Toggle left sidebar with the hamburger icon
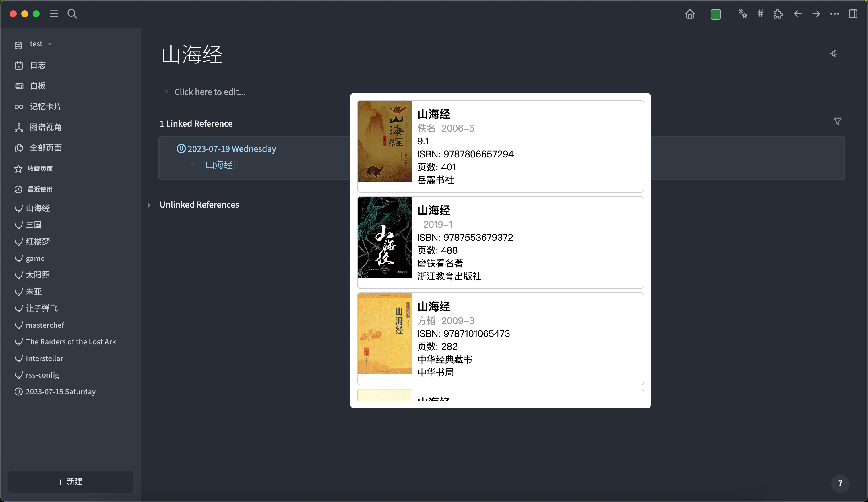Screen dimensions: 868x502 (54, 14)
